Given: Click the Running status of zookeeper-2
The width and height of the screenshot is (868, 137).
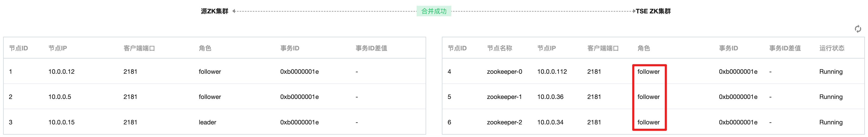Looking at the screenshot, I should (831, 122).
